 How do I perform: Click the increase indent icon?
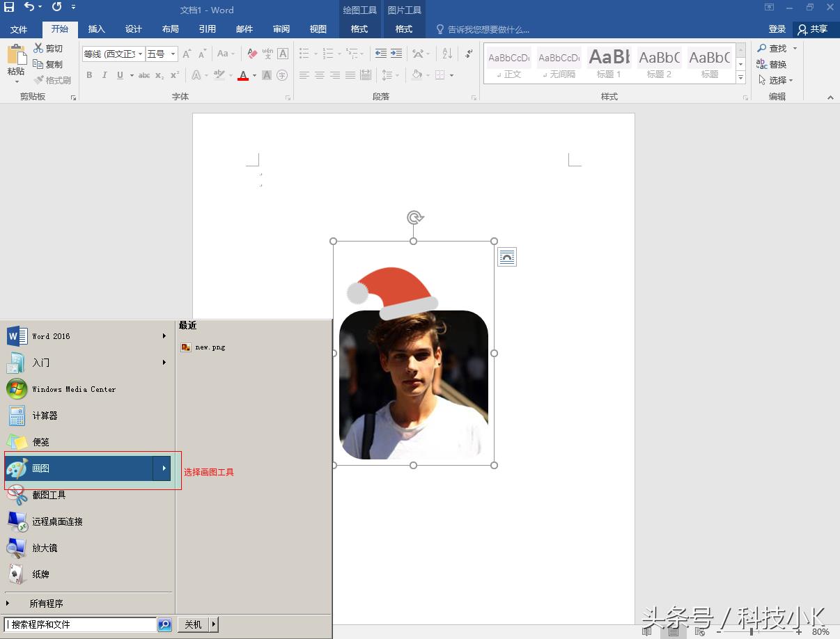[396, 54]
